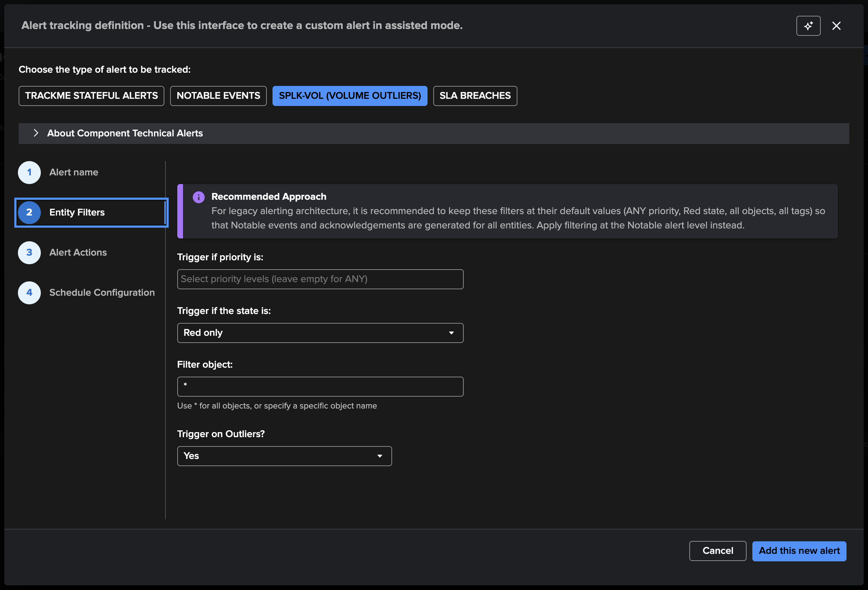Click the 'Trigger if the state is:' label
The width and height of the screenshot is (868, 590).
coord(224,311)
